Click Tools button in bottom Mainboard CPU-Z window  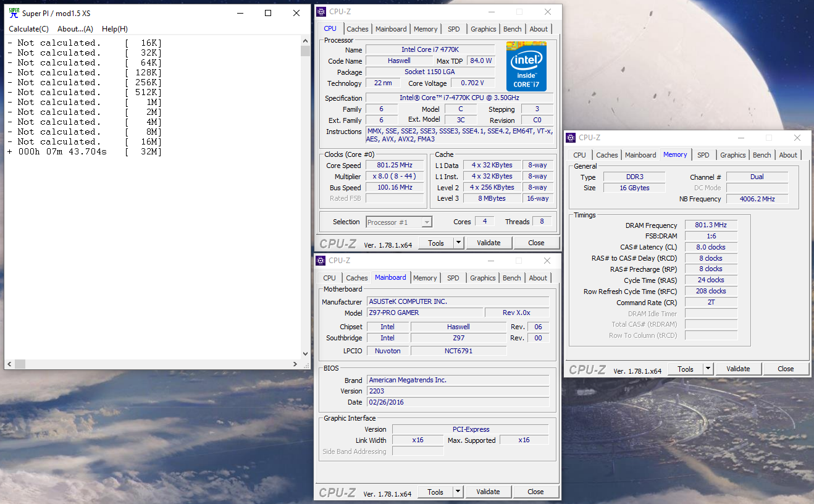point(435,492)
